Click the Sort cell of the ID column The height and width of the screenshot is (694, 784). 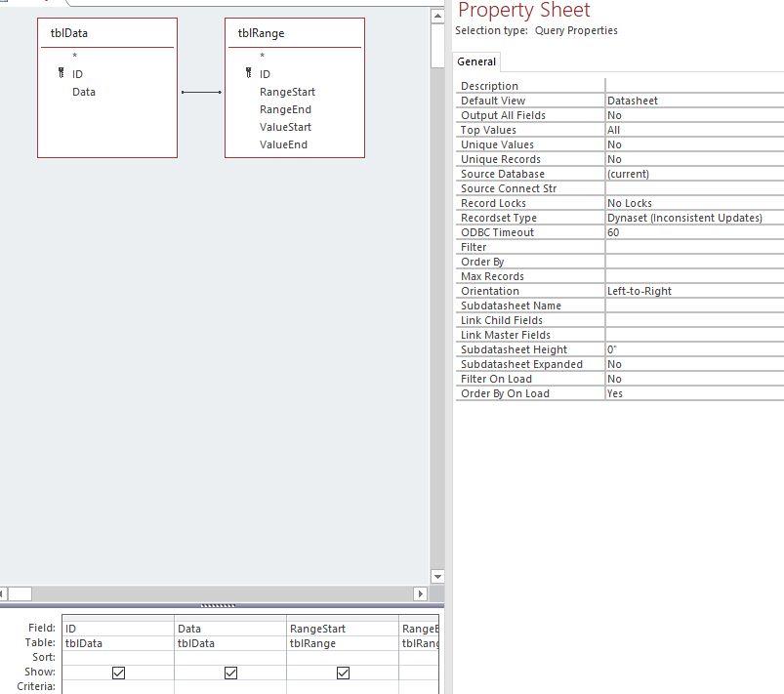[x=118, y=658]
